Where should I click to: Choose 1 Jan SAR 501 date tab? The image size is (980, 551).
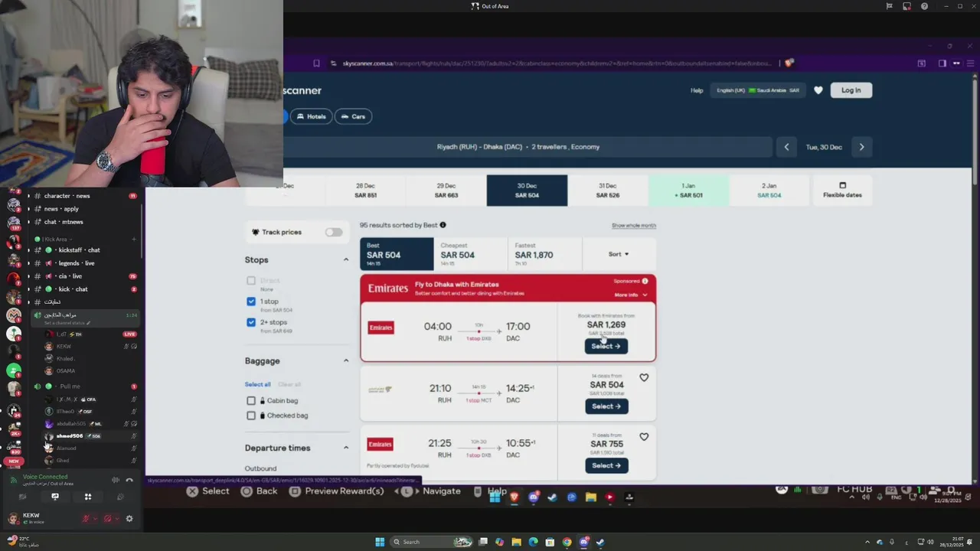click(688, 191)
